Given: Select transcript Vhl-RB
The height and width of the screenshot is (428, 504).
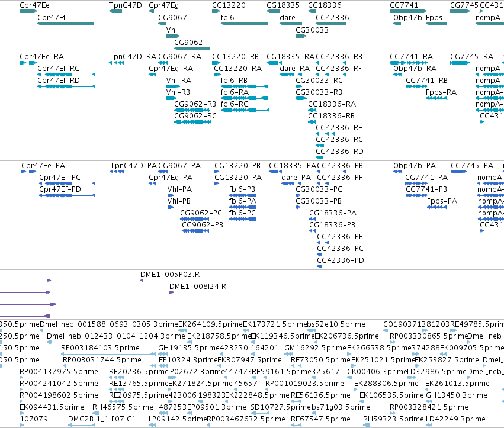Looking at the screenshot, I should coord(179,92).
